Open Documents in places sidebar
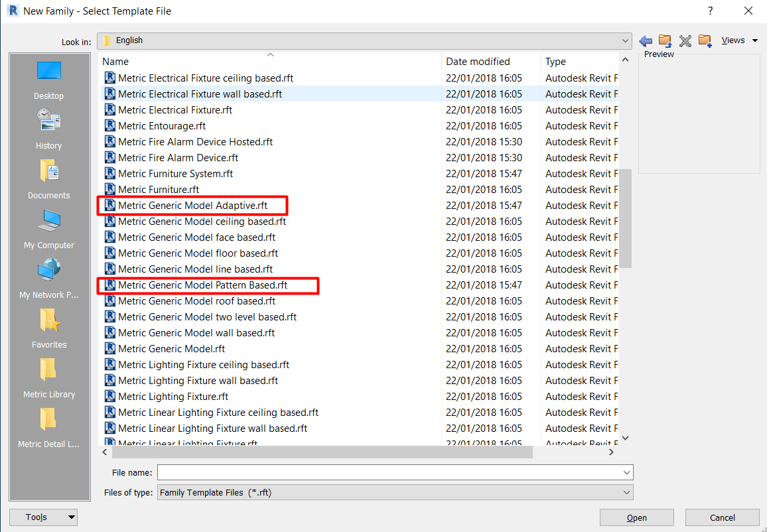 [49, 180]
